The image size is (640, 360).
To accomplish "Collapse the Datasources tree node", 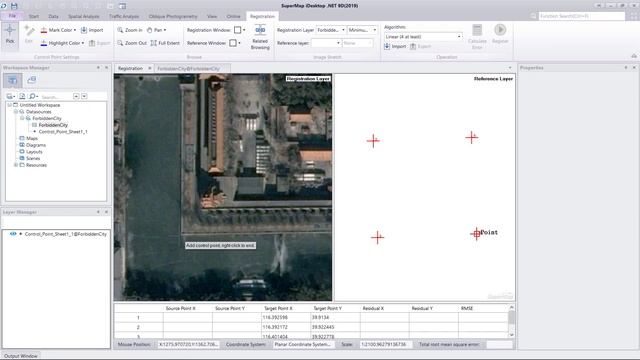I will click(x=16, y=111).
